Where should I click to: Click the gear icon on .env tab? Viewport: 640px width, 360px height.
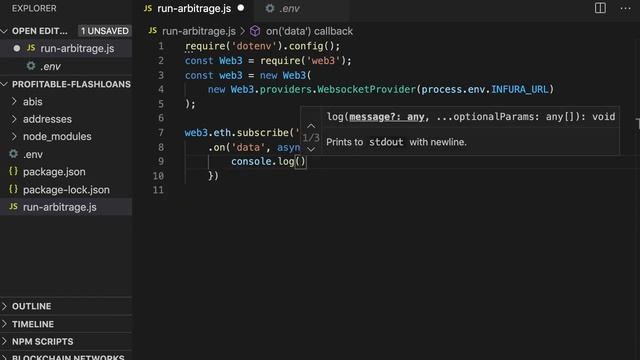tap(270, 8)
